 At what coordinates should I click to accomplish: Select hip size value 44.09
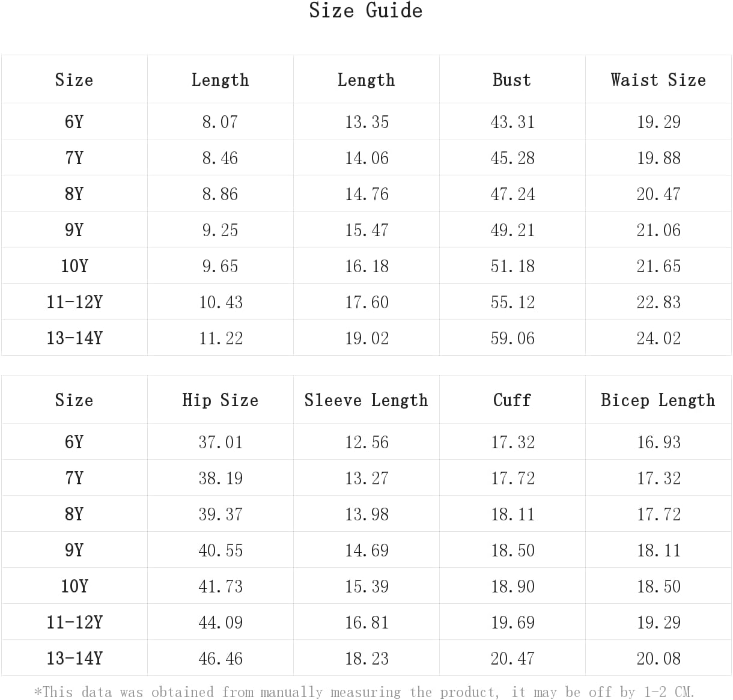pyautogui.click(x=221, y=622)
